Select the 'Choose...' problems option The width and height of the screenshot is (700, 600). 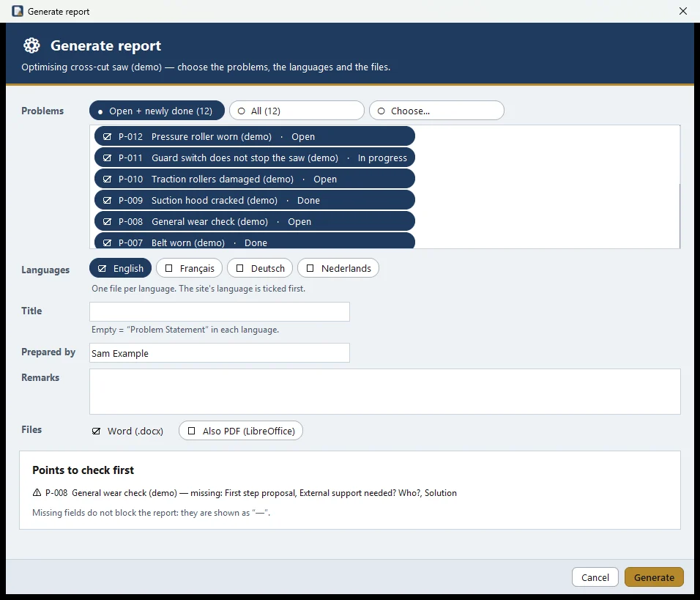click(436, 111)
